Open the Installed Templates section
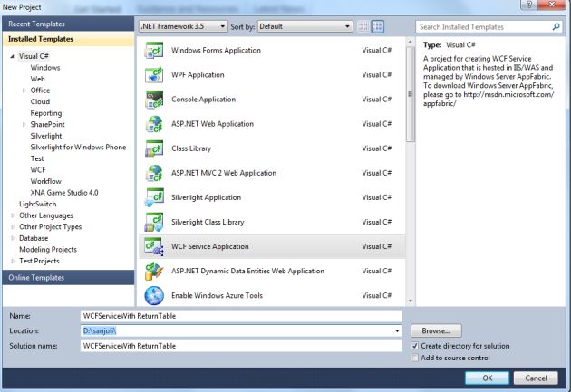This screenshot has width=571, height=392. click(68, 39)
